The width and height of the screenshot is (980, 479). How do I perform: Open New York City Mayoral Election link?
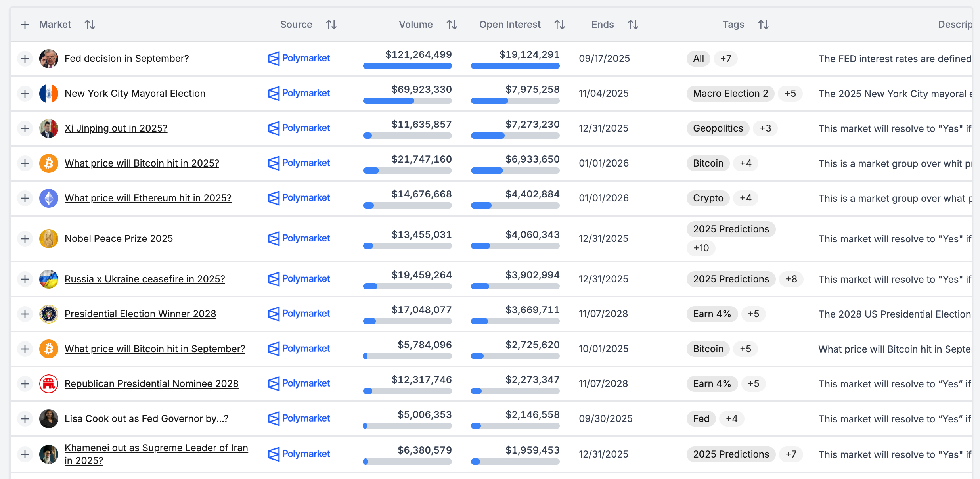pos(135,94)
